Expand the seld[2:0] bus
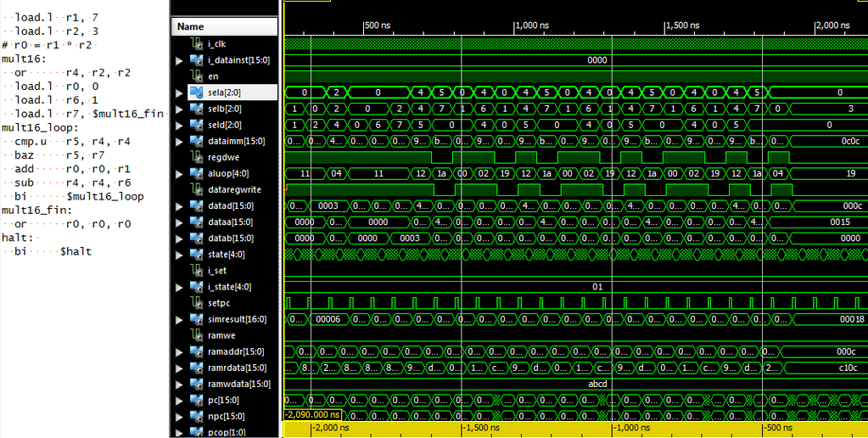Image resolution: width=868 pixels, height=438 pixels. (179, 126)
